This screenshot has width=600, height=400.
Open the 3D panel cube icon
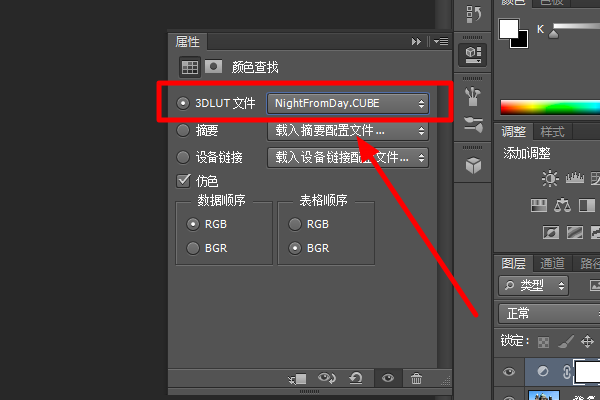pos(473,165)
